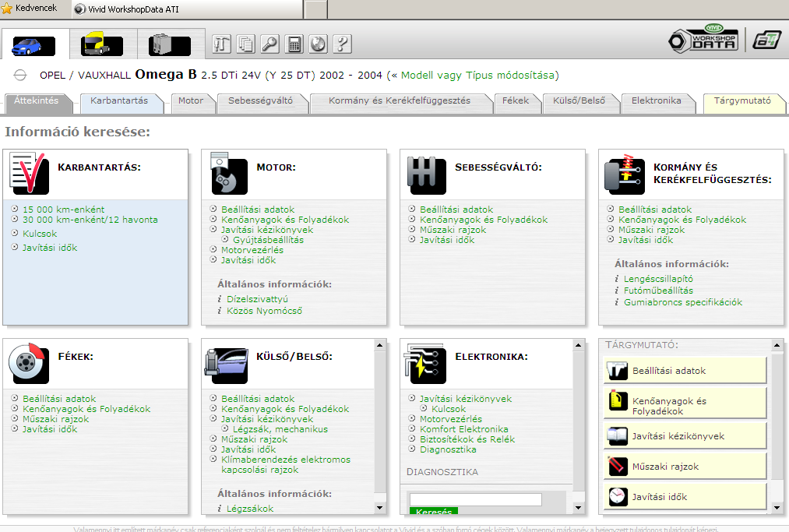Click the Karbantartás checklist icon
789x532 pixels.
[30, 173]
